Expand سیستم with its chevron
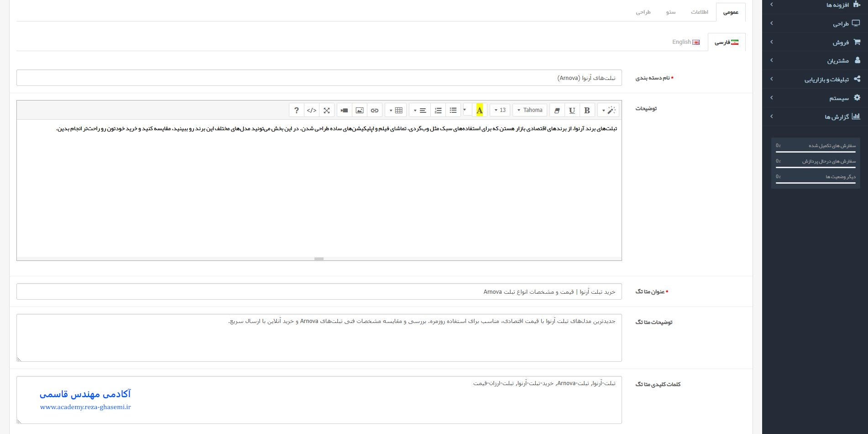 pyautogui.click(x=772, y=97)
